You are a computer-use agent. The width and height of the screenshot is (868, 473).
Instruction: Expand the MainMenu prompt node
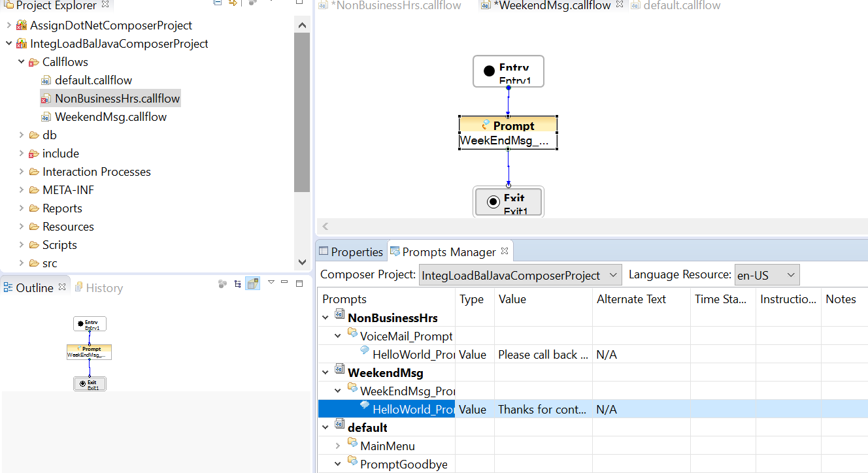click(x=337, y=446)
